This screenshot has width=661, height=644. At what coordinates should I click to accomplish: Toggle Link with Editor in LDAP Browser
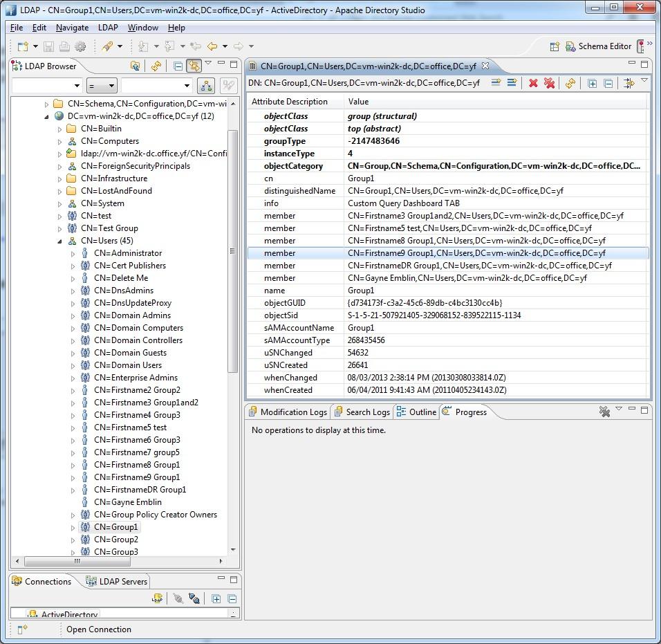point(194,66)
